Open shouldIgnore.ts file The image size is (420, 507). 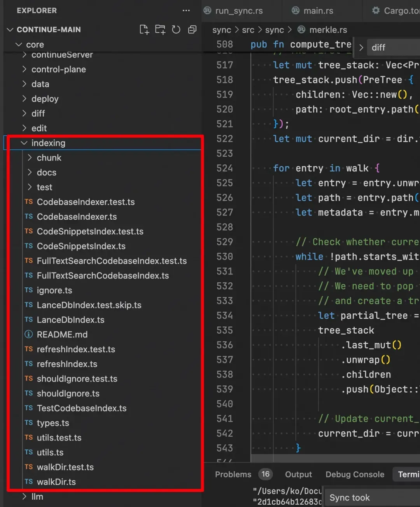pyautogui.click(x=68, y=393)
